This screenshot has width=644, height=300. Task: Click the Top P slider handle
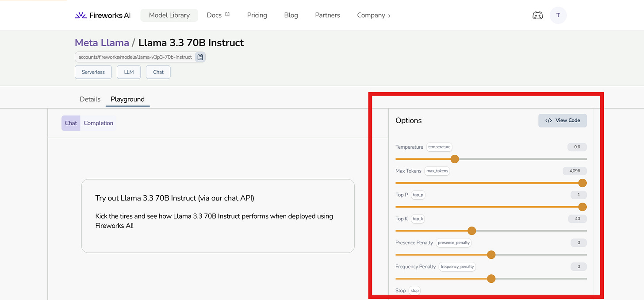pyautogui.click(x=583, y=207)
